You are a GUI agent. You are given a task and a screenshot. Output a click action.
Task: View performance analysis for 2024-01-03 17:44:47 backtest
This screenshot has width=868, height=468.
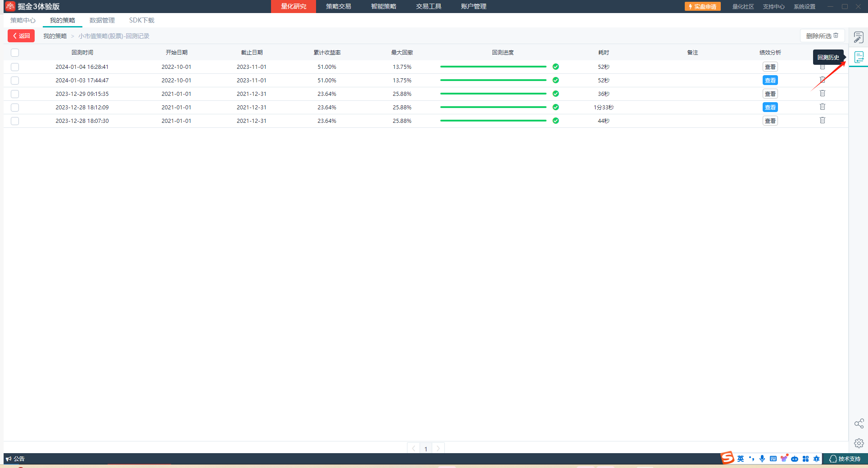click(770, 81)
